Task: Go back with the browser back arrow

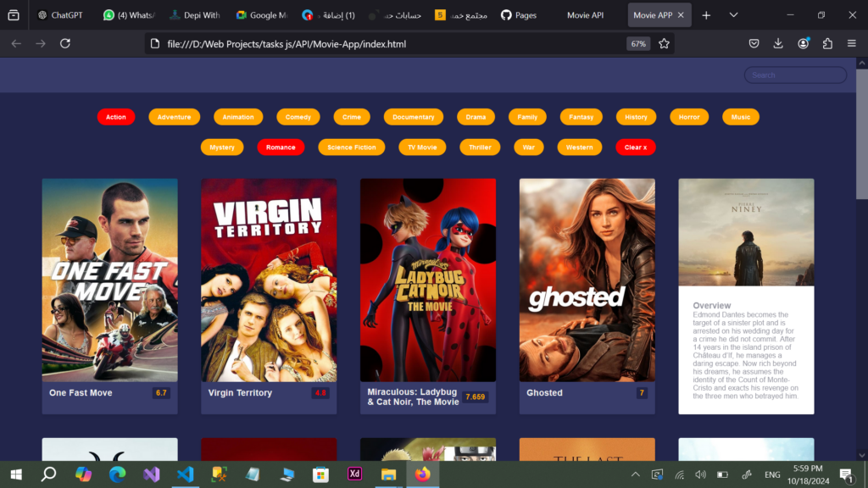Action: [16, 44]
